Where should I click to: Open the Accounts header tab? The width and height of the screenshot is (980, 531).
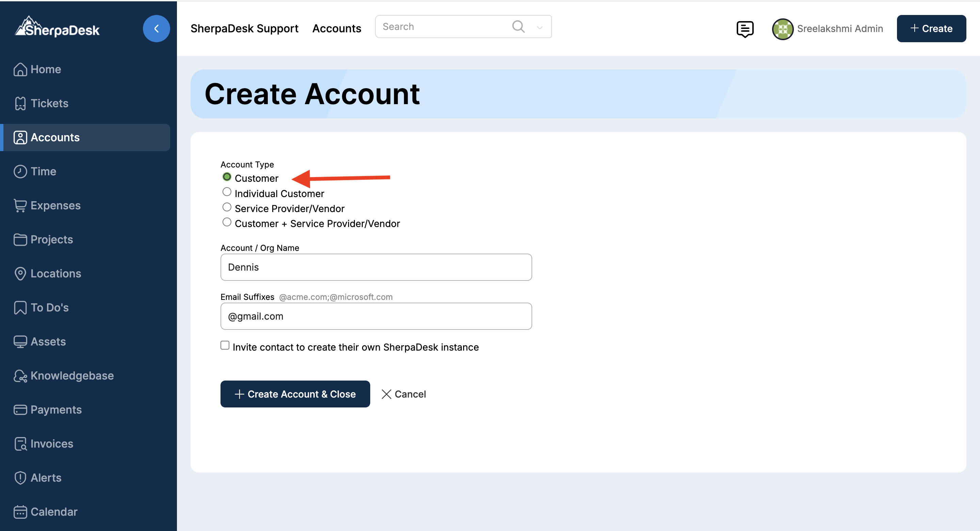coord(337,29)
